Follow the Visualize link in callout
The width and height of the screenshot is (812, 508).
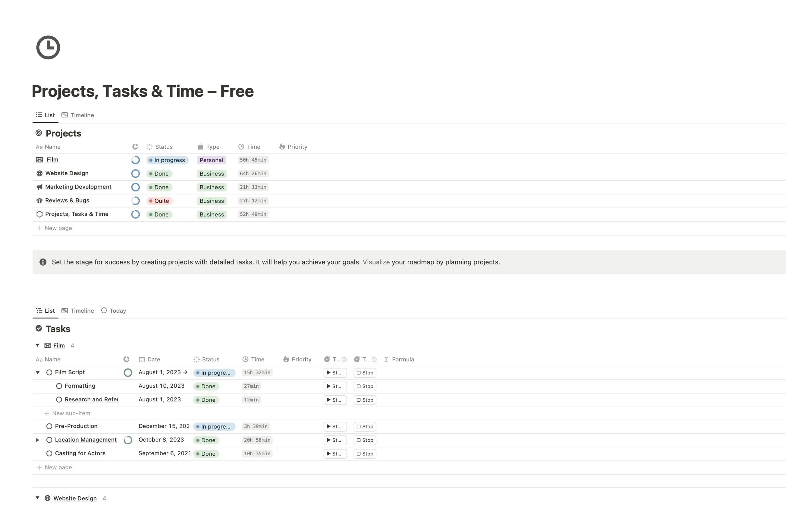point(376,262)
